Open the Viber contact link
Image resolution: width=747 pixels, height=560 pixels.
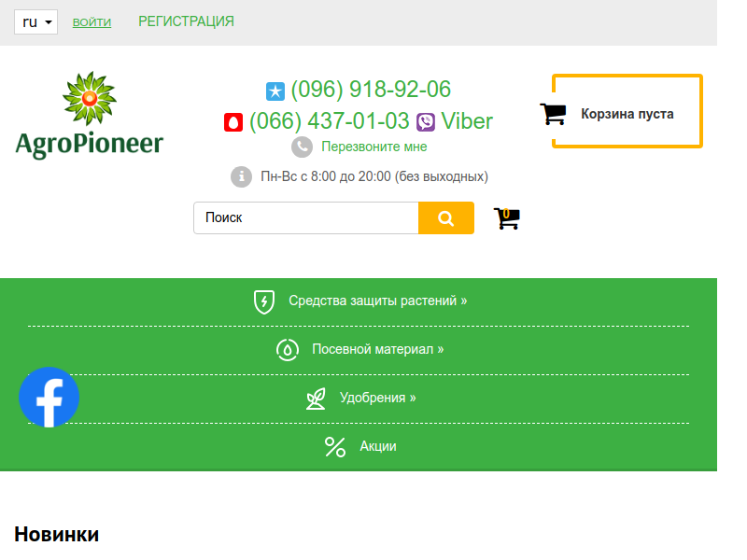click(x=467, y=121)
